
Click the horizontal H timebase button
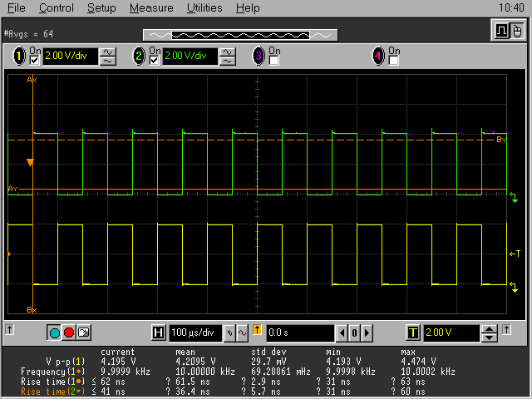coord(159,333)
